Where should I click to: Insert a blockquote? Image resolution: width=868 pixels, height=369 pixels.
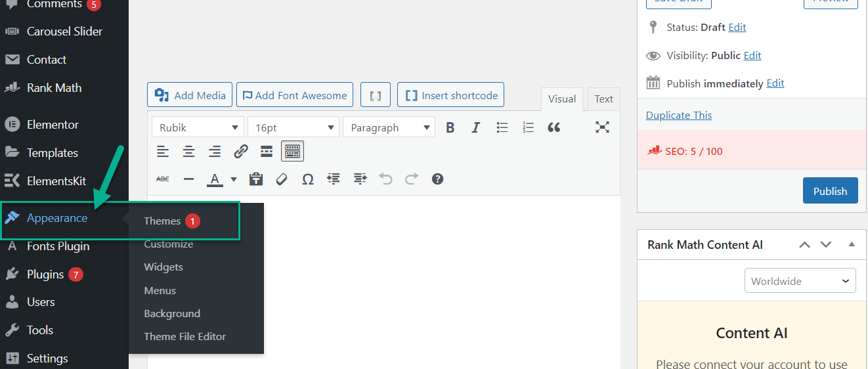[554, 127]
